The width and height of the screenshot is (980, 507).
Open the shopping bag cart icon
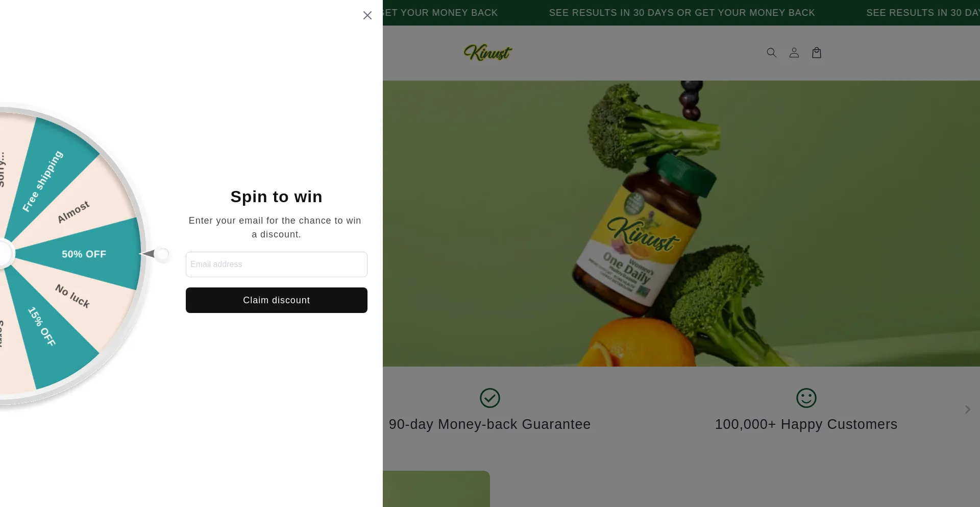tap(817, 53)
